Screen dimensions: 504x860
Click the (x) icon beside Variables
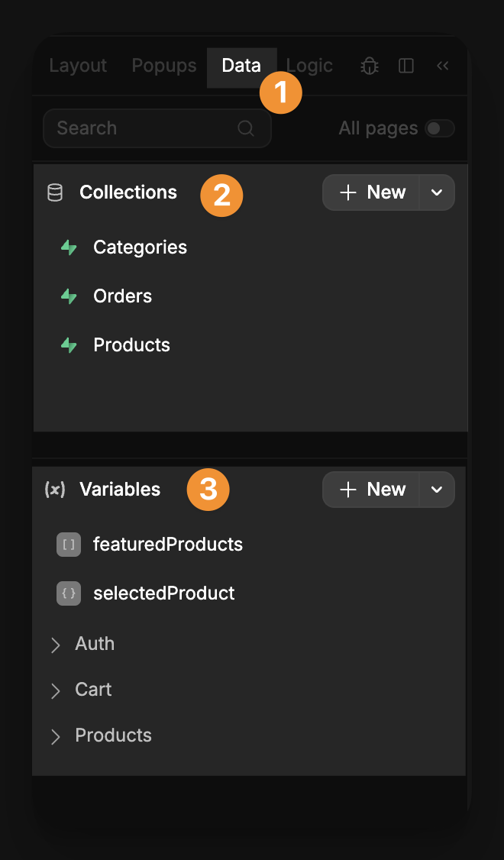point(54,490)
